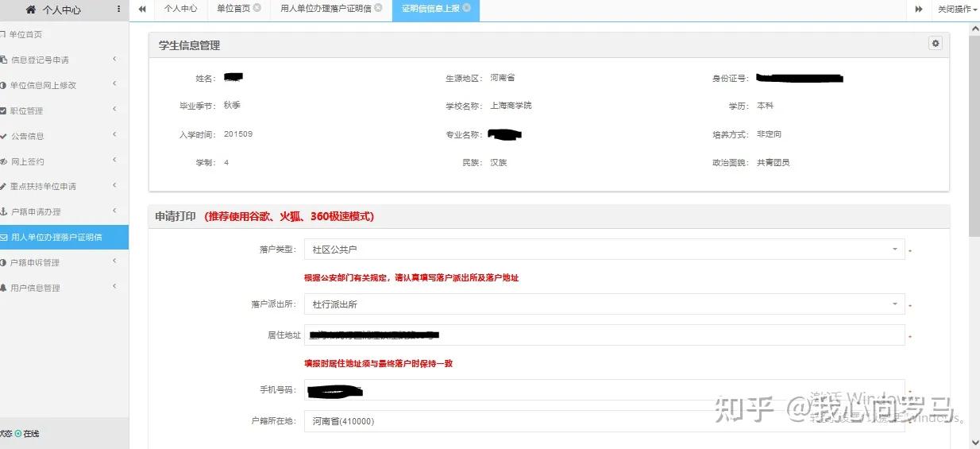Screen dimensions: 980x449
Task: Click the anchor icon beside 户籍申请办理
Action: pos(3,211)
